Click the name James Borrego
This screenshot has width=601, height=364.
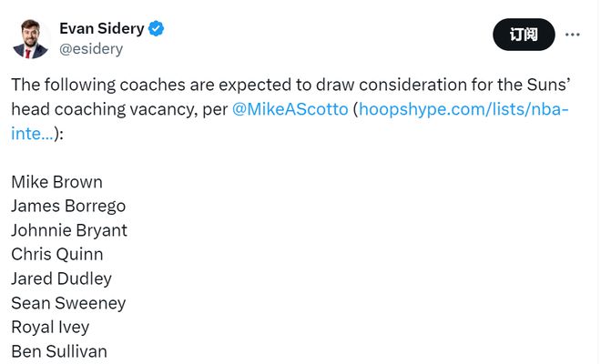68,206
